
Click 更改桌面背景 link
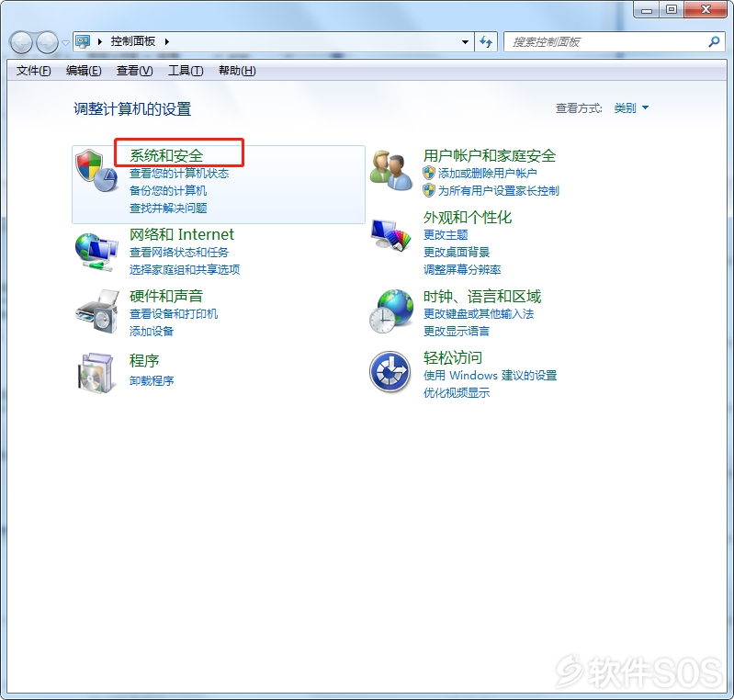point(457,252)
